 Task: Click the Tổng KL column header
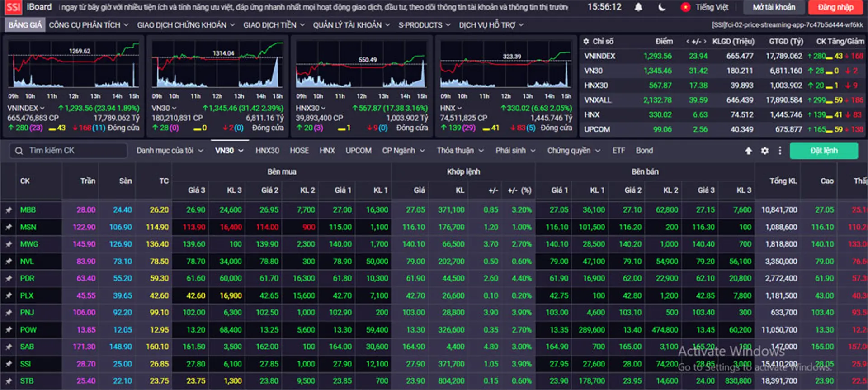click(x=783, y=181)
